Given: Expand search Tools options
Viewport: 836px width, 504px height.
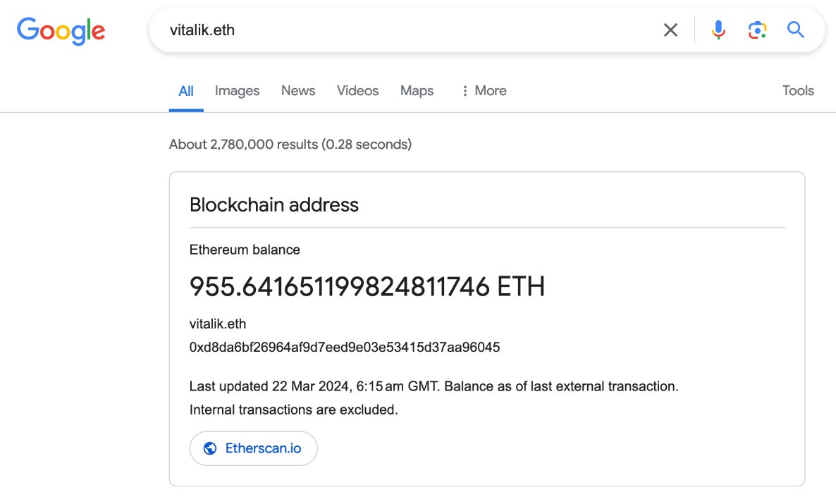Looking at the screenshot, I should (x=797, y=90).
